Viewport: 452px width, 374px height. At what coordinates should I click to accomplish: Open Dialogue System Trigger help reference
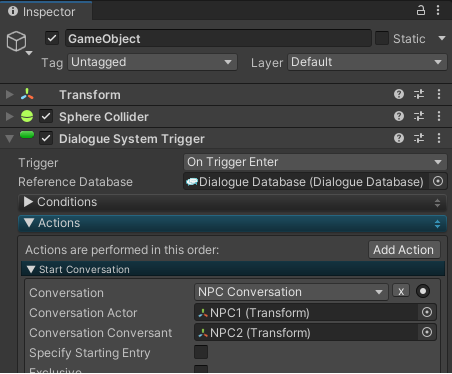pyautogui.click(x=399, y=138)
